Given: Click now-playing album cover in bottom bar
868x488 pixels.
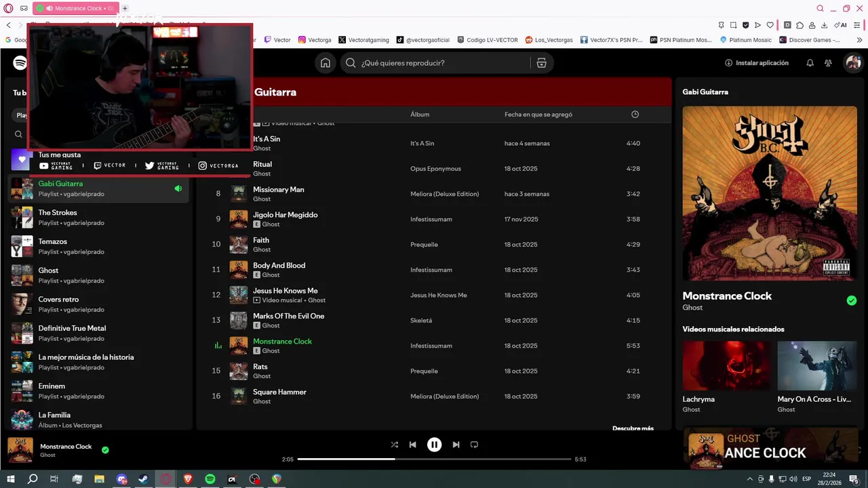Looking at the screenshot, I should pyautogui.click(x=20, y=450).
